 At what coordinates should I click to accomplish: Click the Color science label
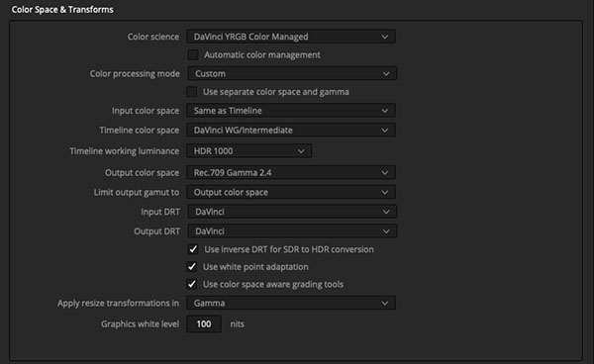point(153,37)
